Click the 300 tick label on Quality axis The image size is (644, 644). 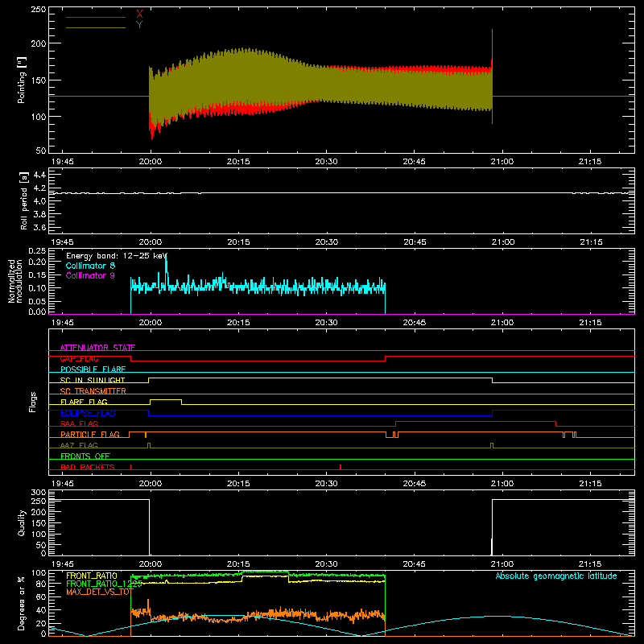(x=38, y=493)
